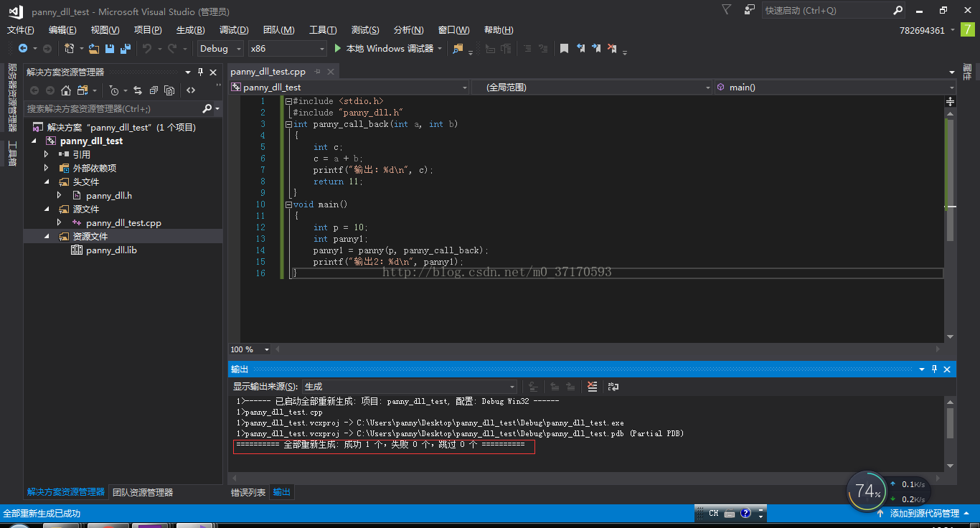The width and height of the screenshot is (980, 528).
Task: Select panny_dll.h in the solution tree
Action: point(109,195)
